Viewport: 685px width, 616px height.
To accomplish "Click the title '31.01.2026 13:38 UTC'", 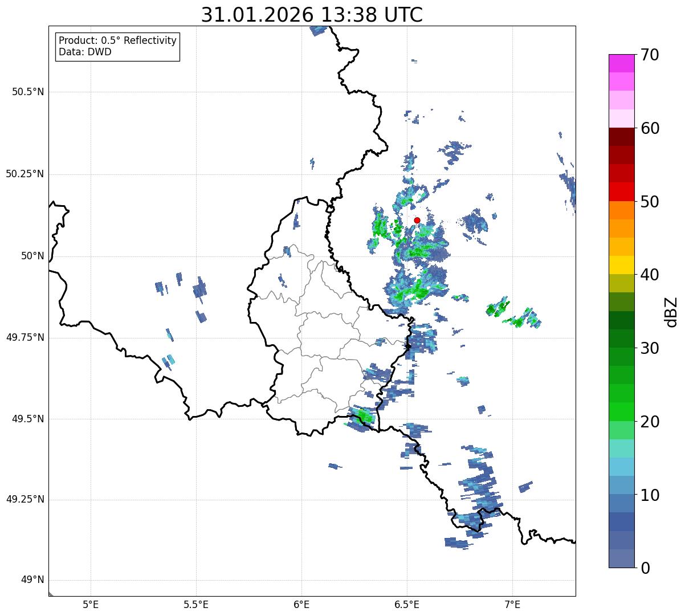I will pyautogui.click(x=312, y=14).
